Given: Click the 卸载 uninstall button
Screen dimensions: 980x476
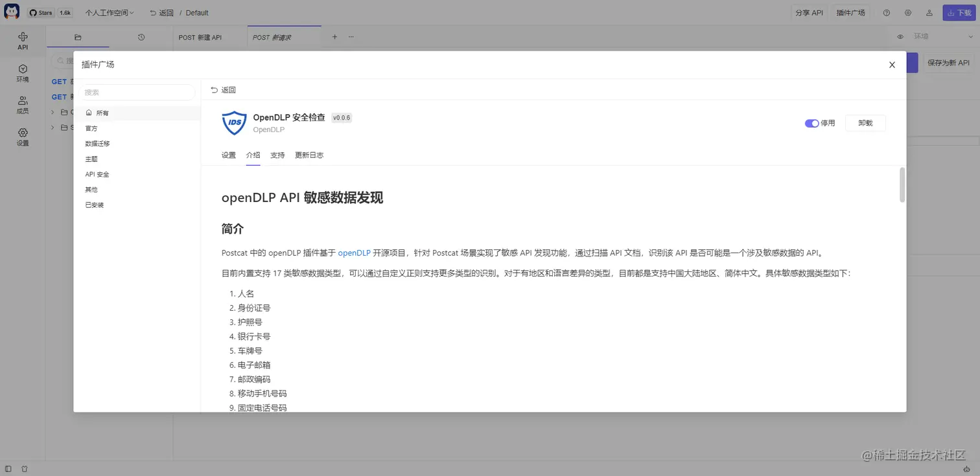Looking at the screenshot, I should 865,123.
